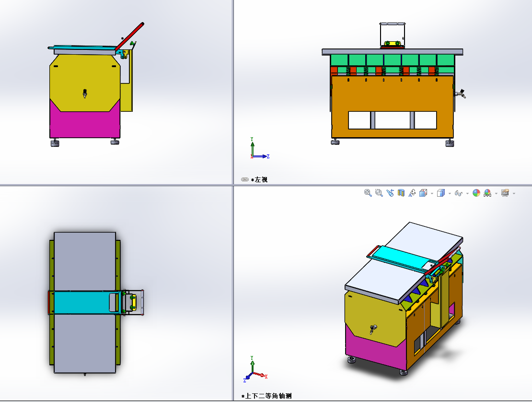Screen dimensions: 532x402
Task: Select the latch on the yellow panel in side view
Action: (x=85, y=94)
